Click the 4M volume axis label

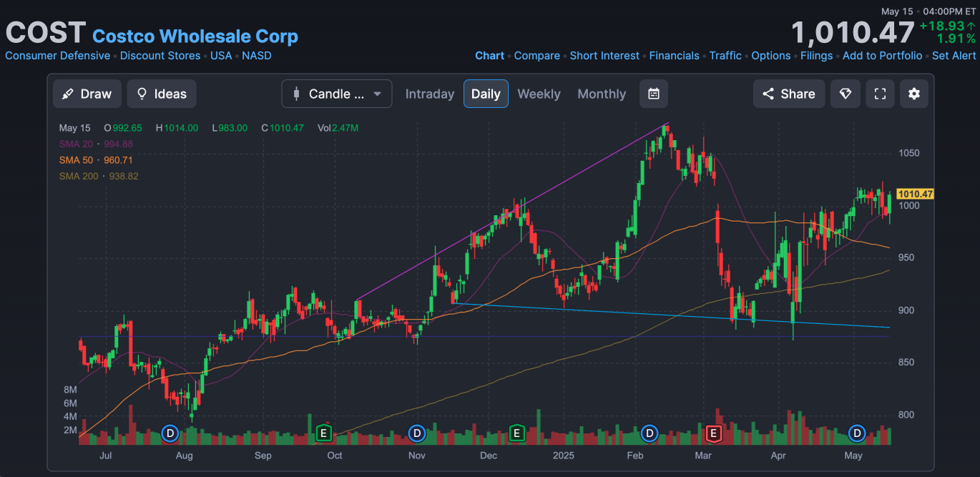(70, 417)
